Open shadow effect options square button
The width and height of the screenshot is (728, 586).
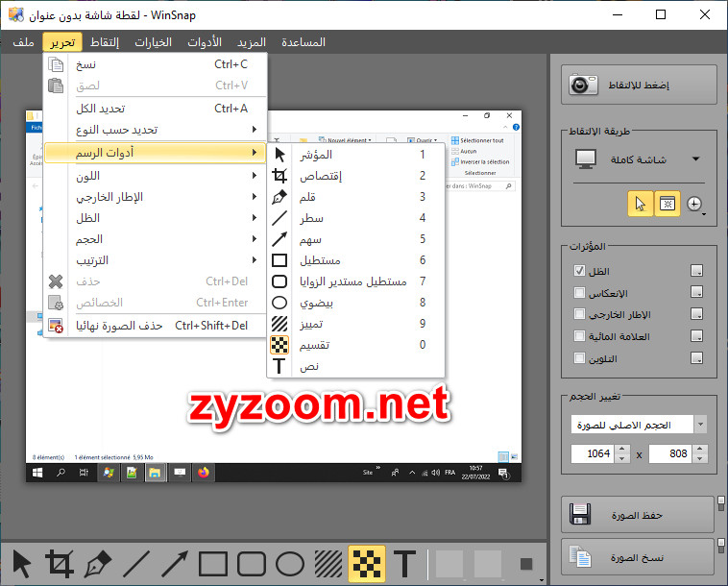pos(696,270)
